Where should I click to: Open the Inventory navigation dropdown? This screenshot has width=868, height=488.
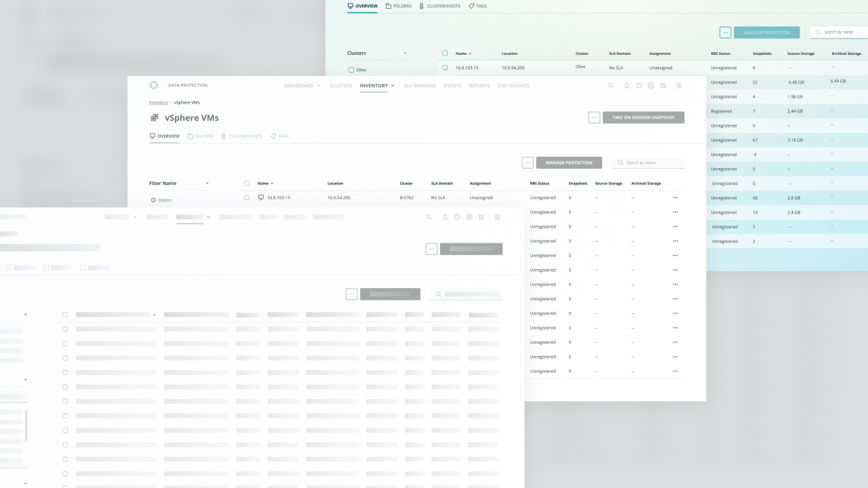tap(376, 85)
